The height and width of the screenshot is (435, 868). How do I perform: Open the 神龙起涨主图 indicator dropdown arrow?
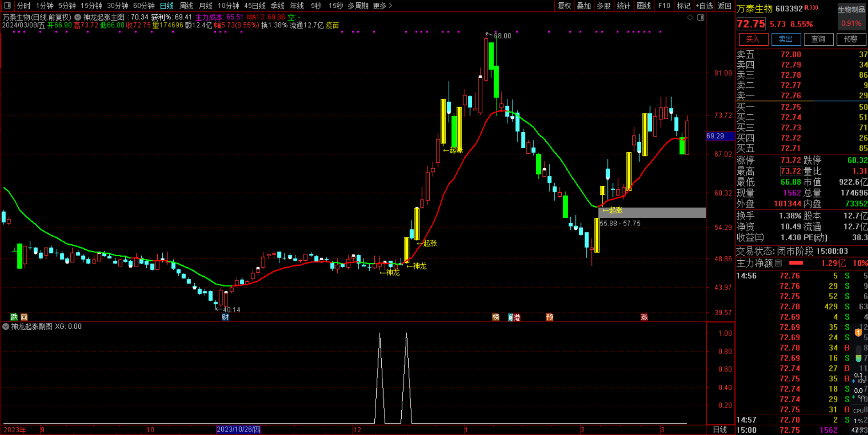pyautogui.click(x=78, y=17)
